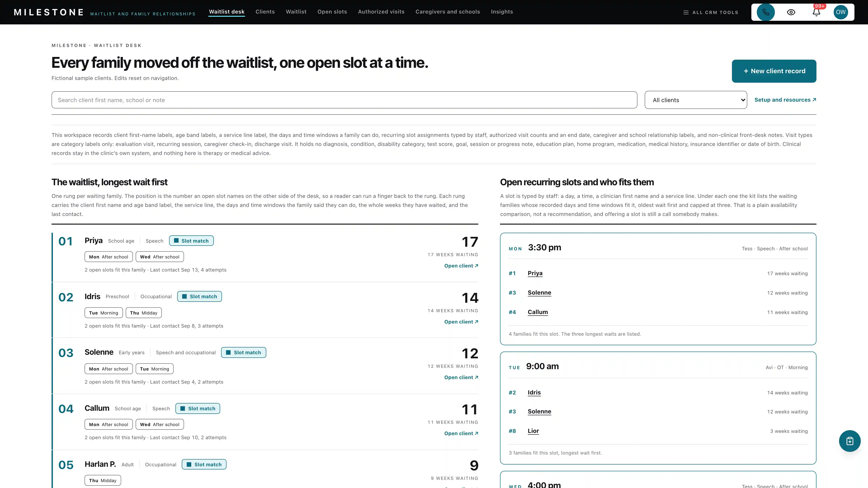
Task: Click '3 weeks waiting' beside Lior
Action: (788, 431)
